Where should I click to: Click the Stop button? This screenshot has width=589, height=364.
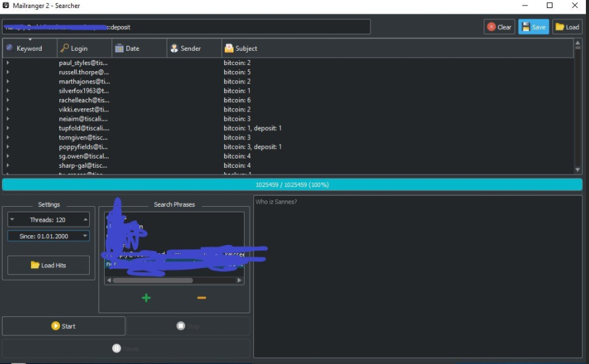pyautogui.click(x=188, y=326)
